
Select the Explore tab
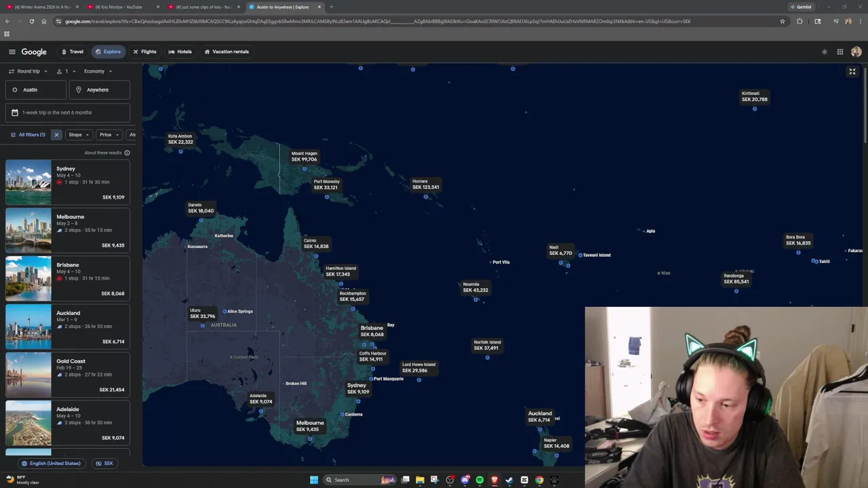[108, 52]
